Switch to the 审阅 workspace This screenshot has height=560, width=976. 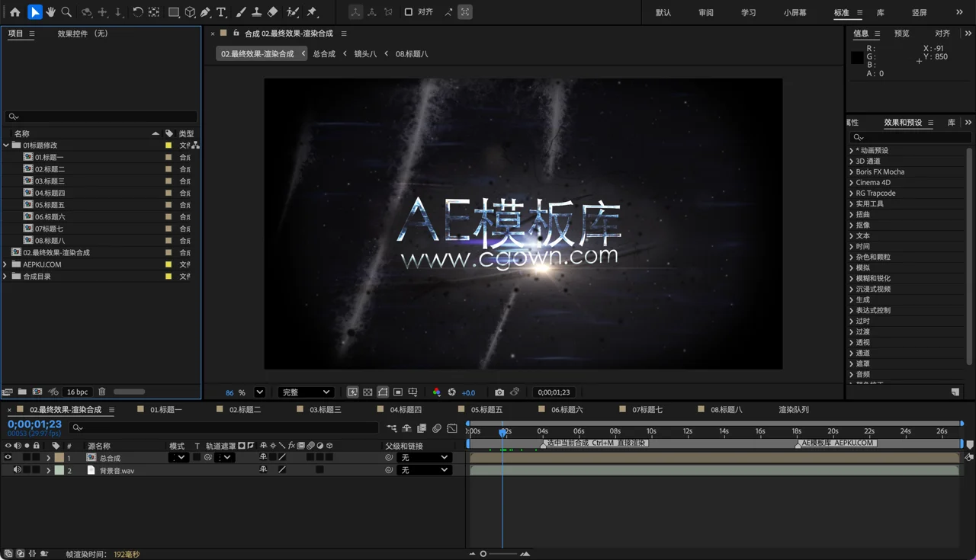tap(706, 13)
